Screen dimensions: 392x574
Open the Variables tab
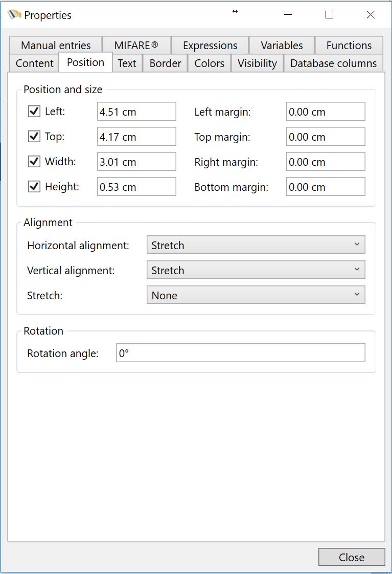click(x=282, y=46)
